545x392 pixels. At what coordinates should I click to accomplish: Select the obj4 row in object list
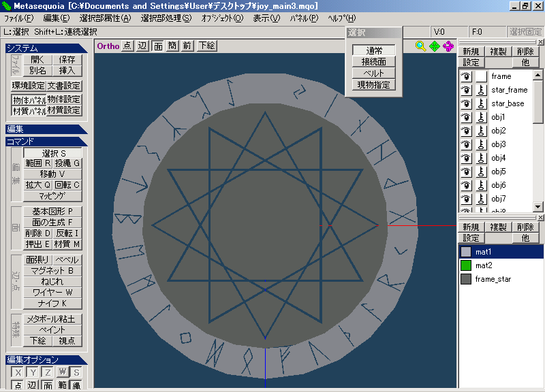point(496,158)
